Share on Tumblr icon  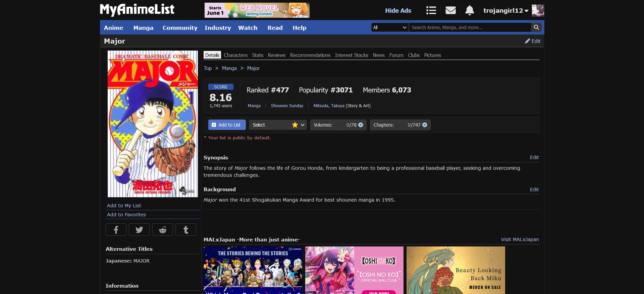(186, 230)
